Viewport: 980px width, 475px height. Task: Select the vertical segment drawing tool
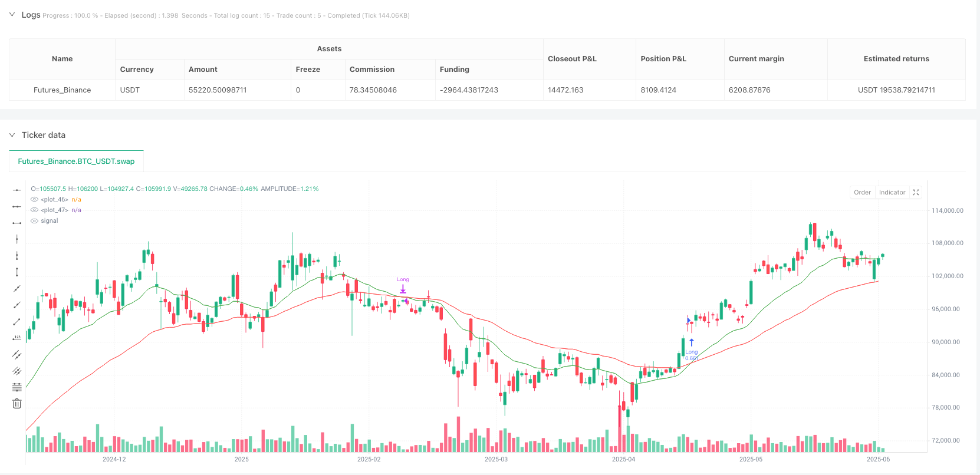[x=17, y=272]
